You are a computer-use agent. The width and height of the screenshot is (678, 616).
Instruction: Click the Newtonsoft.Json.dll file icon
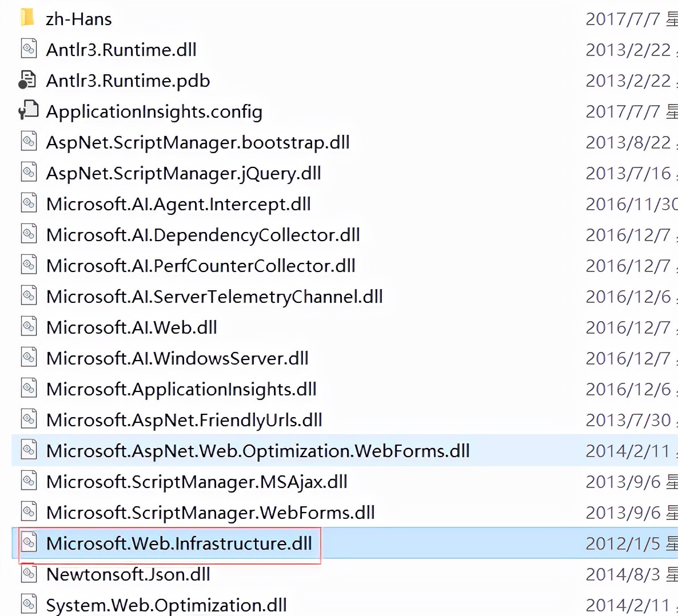[x=29, y=574]
